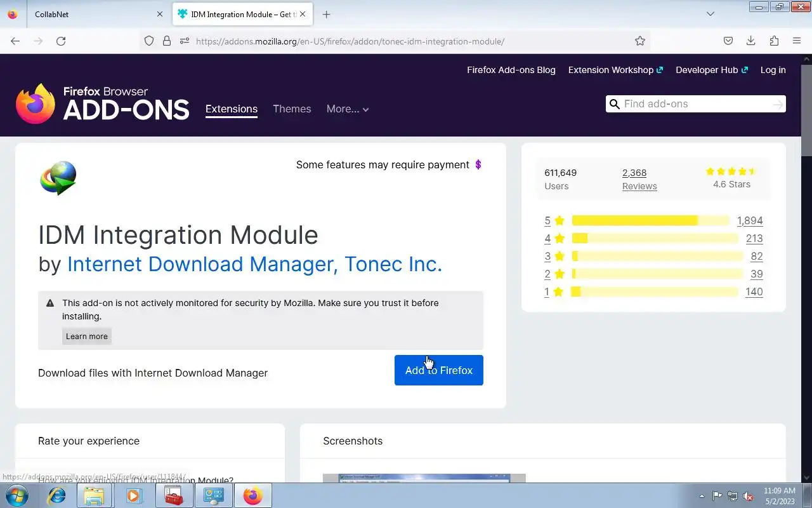This screenshot has width=812, height=508.
Task: Open the Firefox downloads panel
Action: 751,41
